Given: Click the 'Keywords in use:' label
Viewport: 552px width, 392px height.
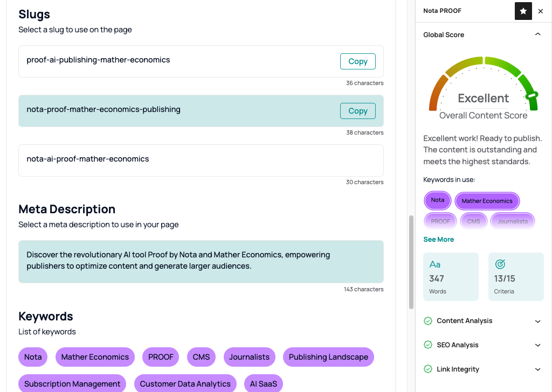Looking at the screenshot, I should coord(449,180).
